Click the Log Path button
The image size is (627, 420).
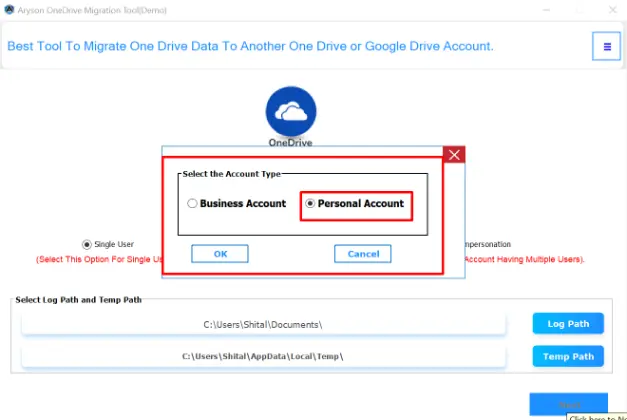pyautogui.click(x=568, y=324)
